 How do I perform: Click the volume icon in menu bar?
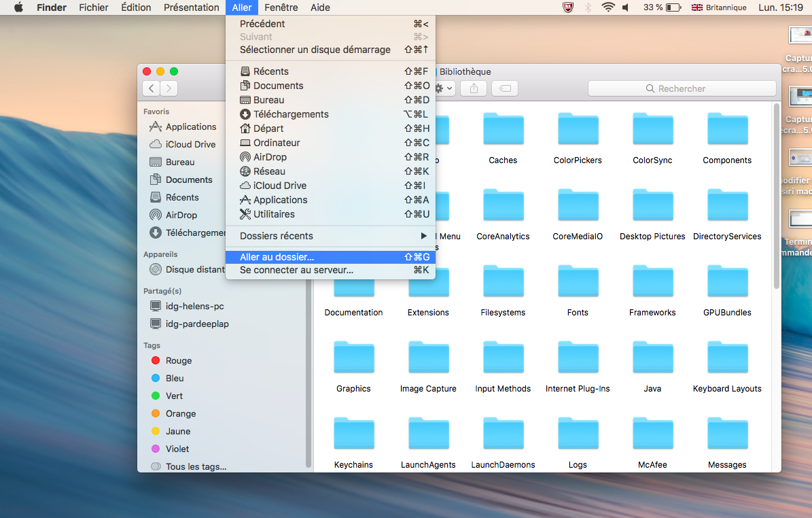(626, 7)
